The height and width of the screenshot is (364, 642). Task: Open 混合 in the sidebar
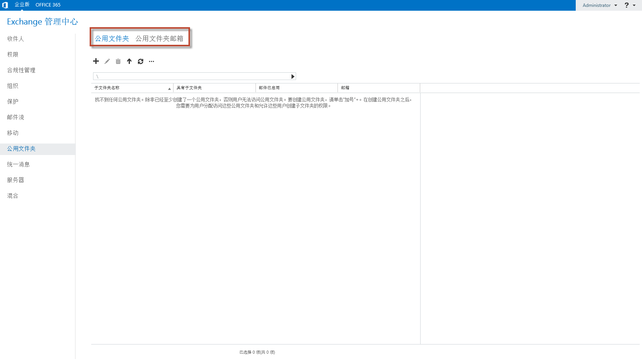[13, 196]
